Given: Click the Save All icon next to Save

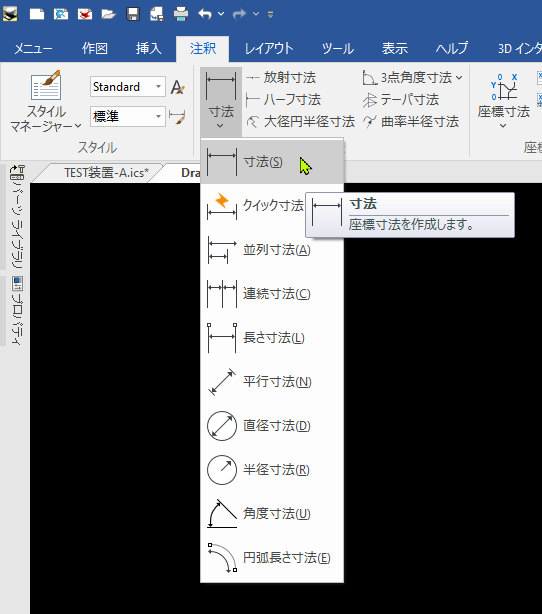Looking at the screenshot, I should [157, 14].
